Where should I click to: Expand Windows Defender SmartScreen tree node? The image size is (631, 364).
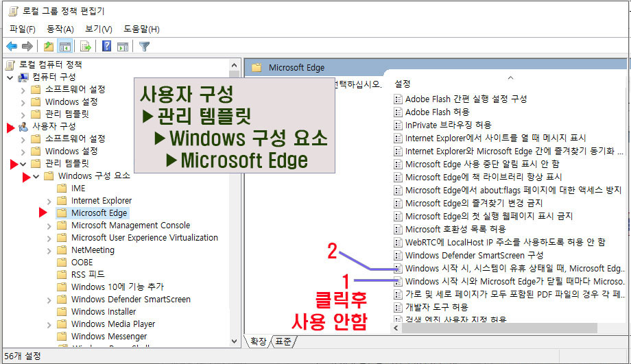[x=49, y=300]
